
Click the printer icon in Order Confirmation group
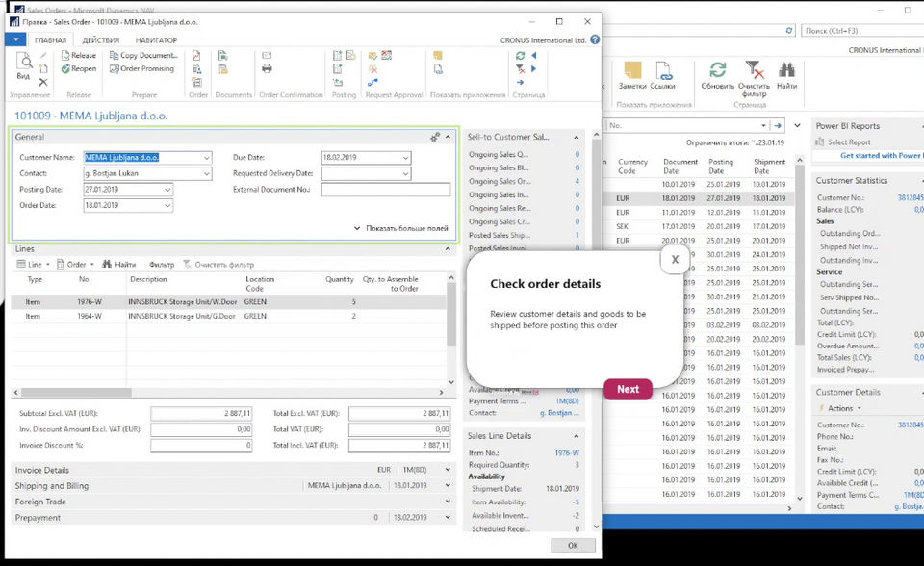coord(267,69)
